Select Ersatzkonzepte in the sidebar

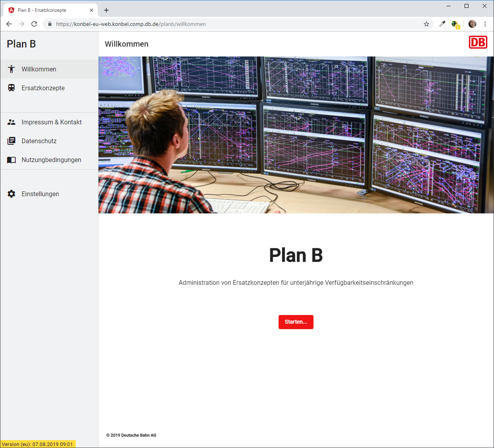click(43, 88)
